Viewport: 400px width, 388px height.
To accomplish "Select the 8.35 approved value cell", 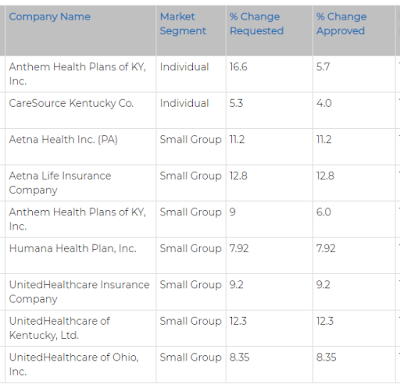I will pyautogui.click(x=354, y=365).
